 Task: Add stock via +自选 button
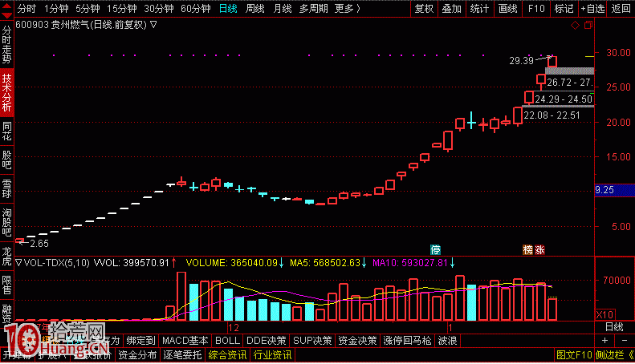(x=592, y=9)
